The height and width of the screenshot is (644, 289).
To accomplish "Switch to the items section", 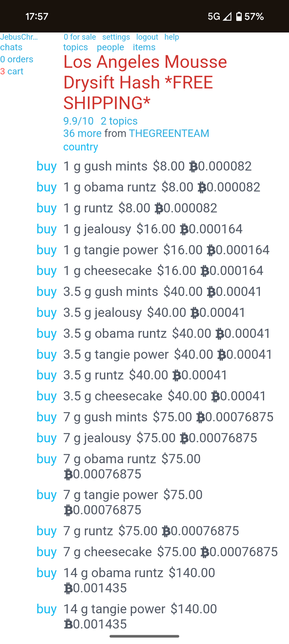I will click(x=144, y=47).
